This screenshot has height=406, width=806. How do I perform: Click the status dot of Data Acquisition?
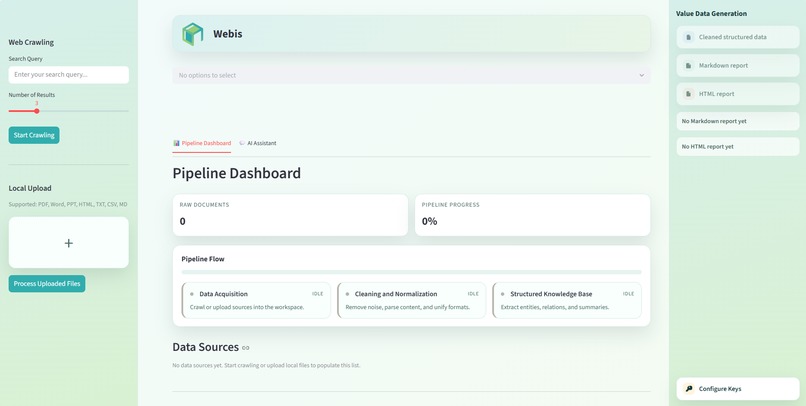pos(192,294)
